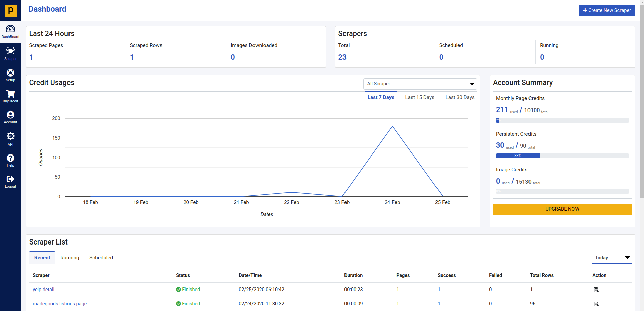Viewport: 644px width, 311px height.
Task: Expand the All Scraper dropdown
Action: point(420,84)
